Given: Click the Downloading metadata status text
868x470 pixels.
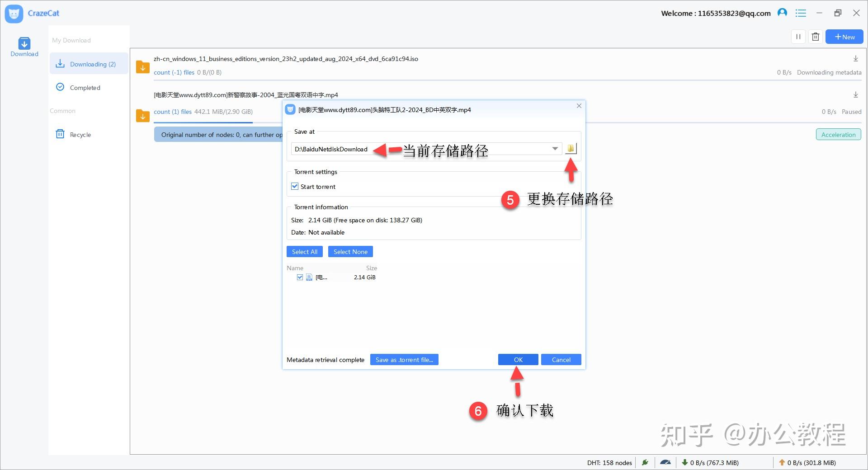Looking at the screenshot, I should [x=829, y=72].
